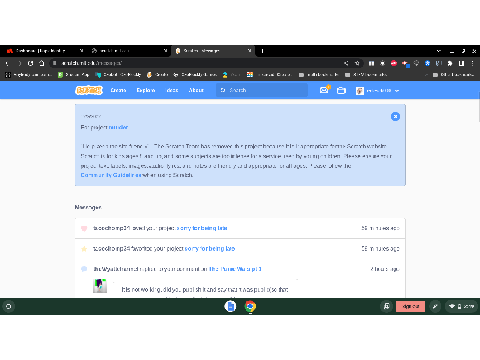This screenshot has height=360, width=480.
Task: Click the comment bubble icon on reply message
Action: point(84,269)
